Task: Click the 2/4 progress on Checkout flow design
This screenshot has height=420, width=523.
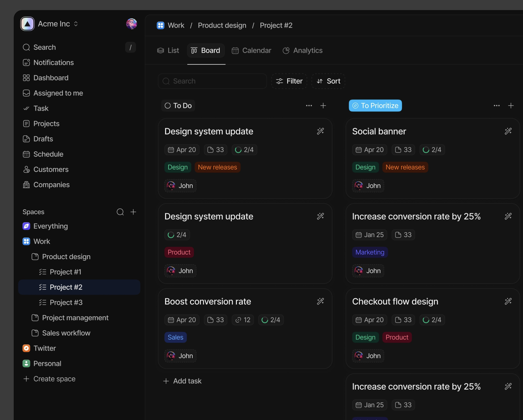Action: tap(432, 320)
